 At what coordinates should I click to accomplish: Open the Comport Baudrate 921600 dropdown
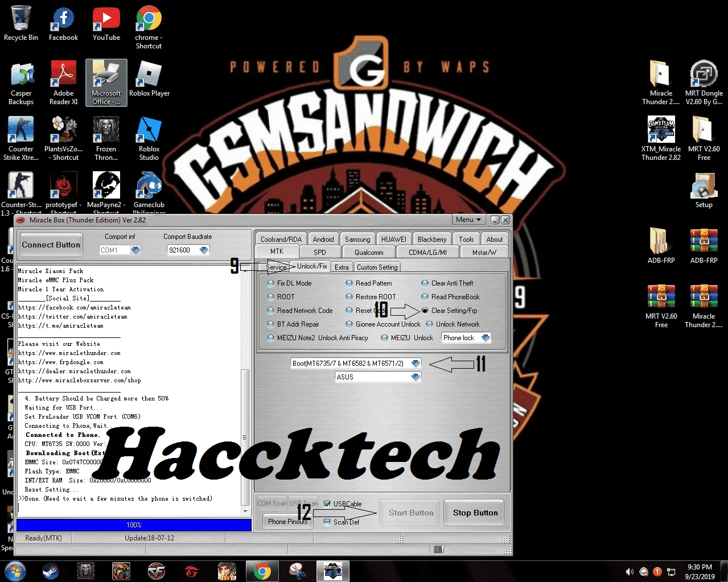click(x=204, y=250)
